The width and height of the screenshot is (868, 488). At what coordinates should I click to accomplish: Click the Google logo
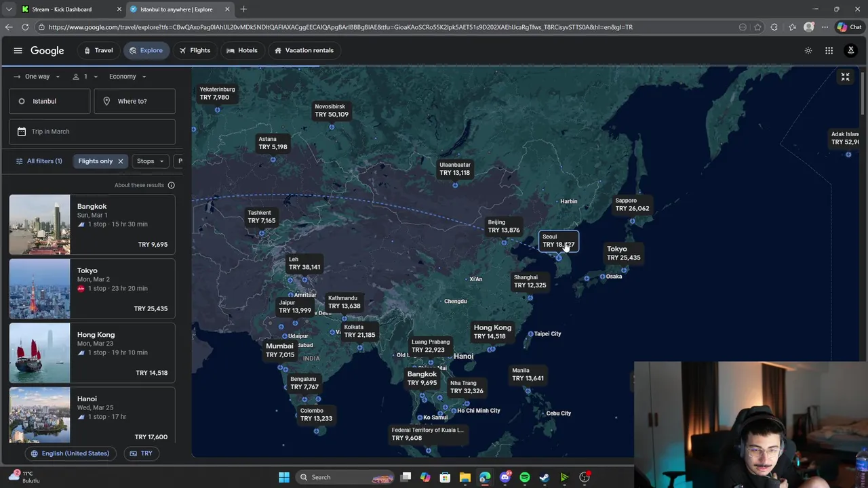point(47,51)
